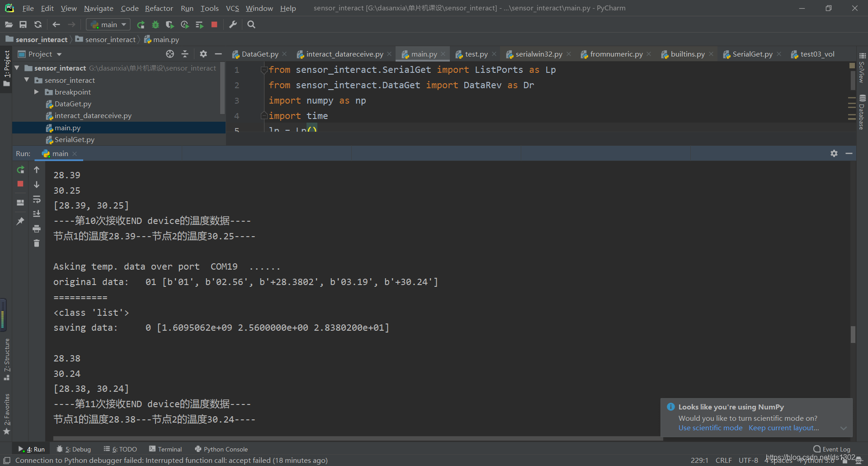This screenshot has width=868, height=466.
Task: Click the red Stop icon in top toolbar
Action: (214, 25)
